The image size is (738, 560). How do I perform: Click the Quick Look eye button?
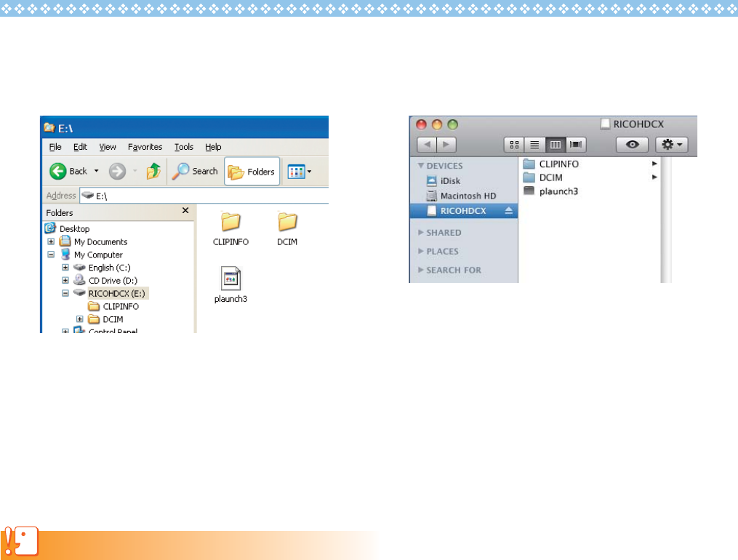tap(632, 145)
